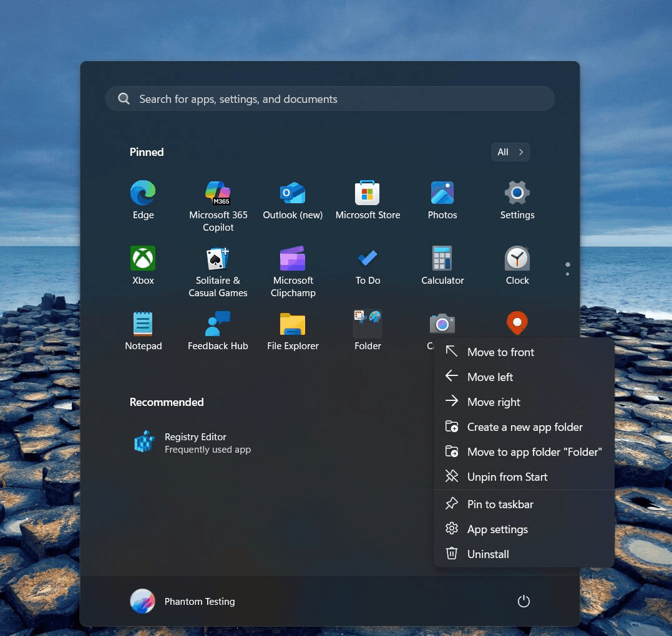Click the search box for apps and settings
Screen dimensions: 672x636
tap(329, 99)
